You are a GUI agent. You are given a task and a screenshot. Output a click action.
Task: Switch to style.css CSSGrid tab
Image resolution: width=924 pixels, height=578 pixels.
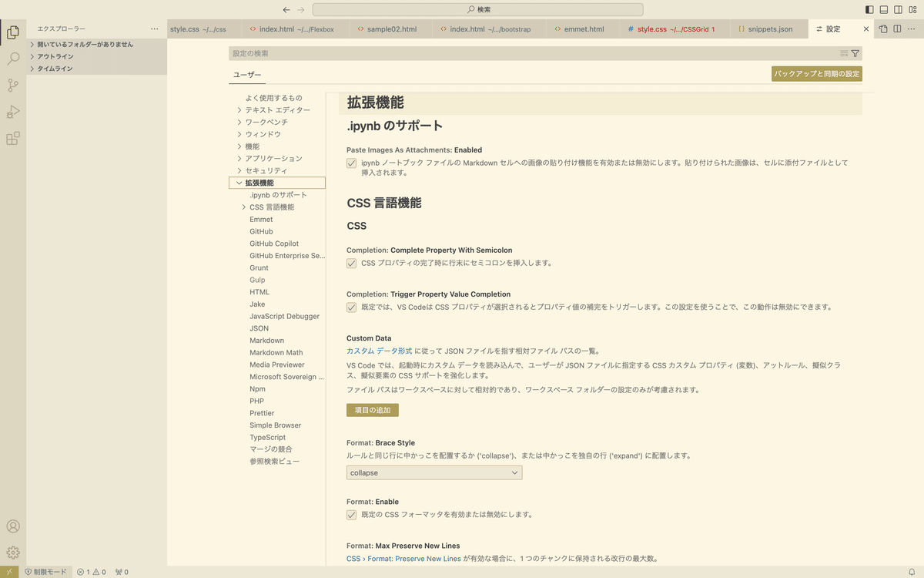click(x=674, y=29)
